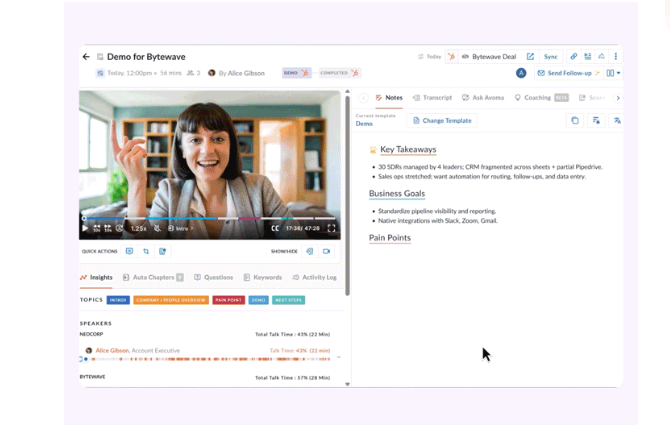Image resolution: width=670 pixels, height=425 pixels.
Task: Click the cloud upload icon in top toolbar
Action: (601, 56)
